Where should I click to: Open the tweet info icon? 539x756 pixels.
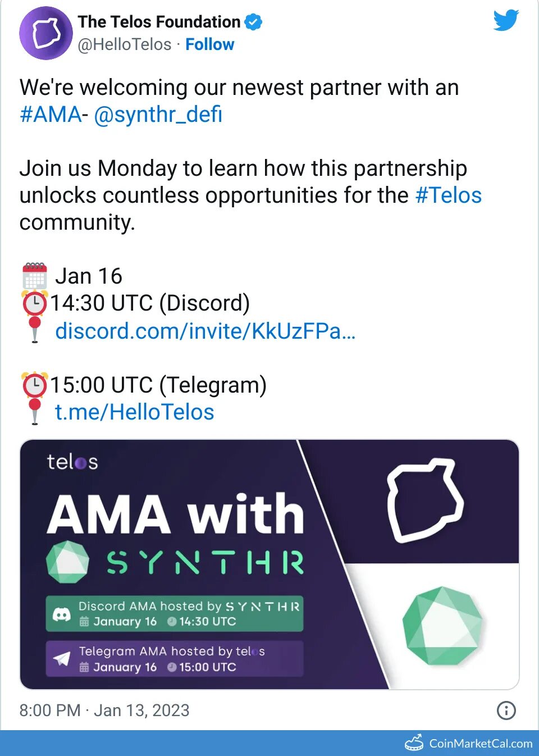tap(506, 711)
